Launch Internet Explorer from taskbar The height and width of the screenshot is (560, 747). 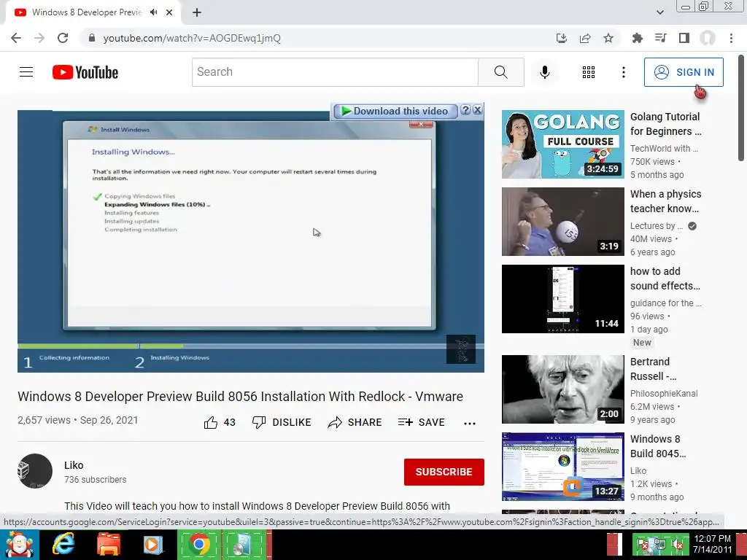(x=63, y=545)
